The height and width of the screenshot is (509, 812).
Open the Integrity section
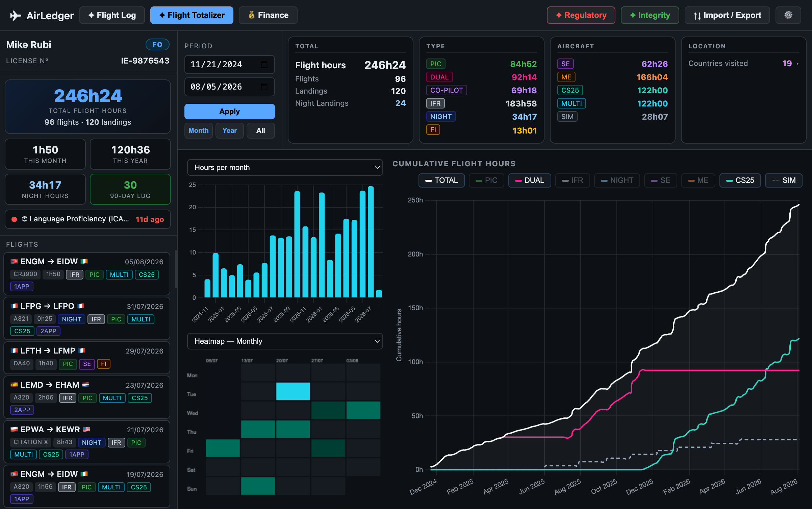[x=650, y=15]
